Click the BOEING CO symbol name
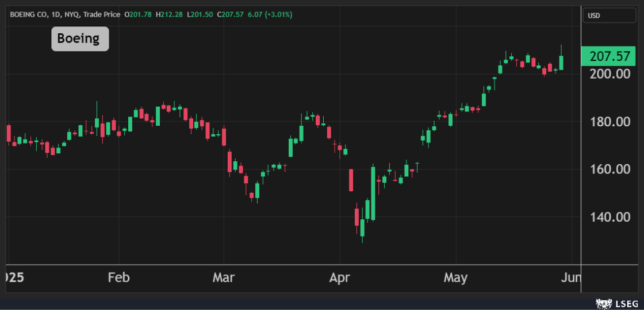 tap(28, 14)
